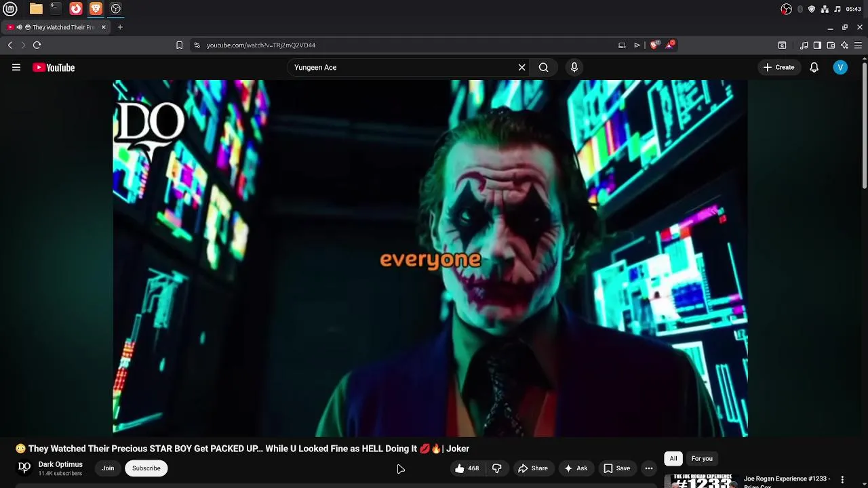Pause video by clicking player
Screen dimensions: 868x488
coord(430,258)
